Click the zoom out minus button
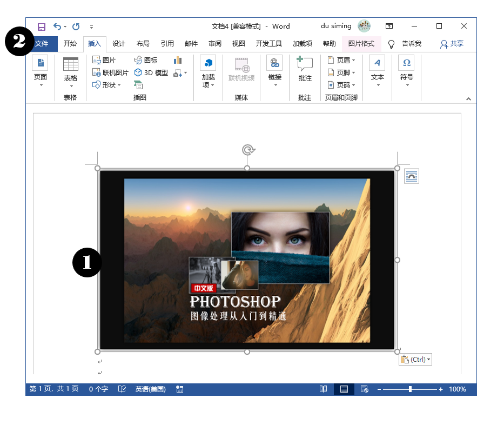 (x=379, y=389)
